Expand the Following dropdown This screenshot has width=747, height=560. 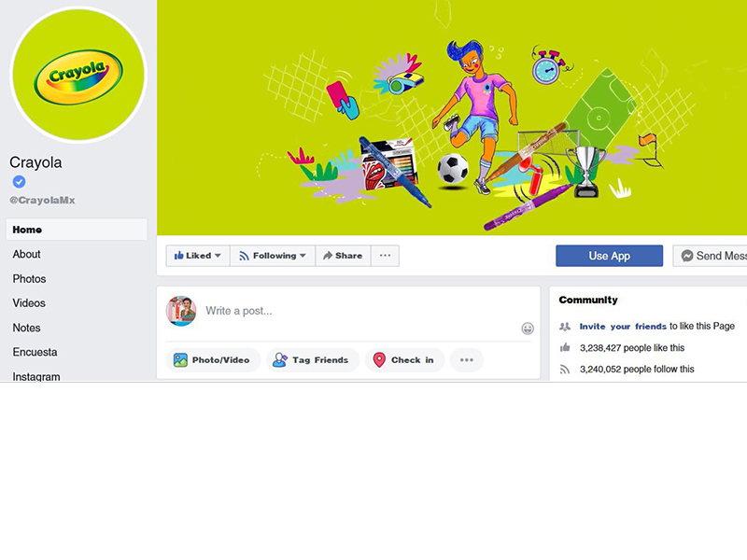point(273,256)
